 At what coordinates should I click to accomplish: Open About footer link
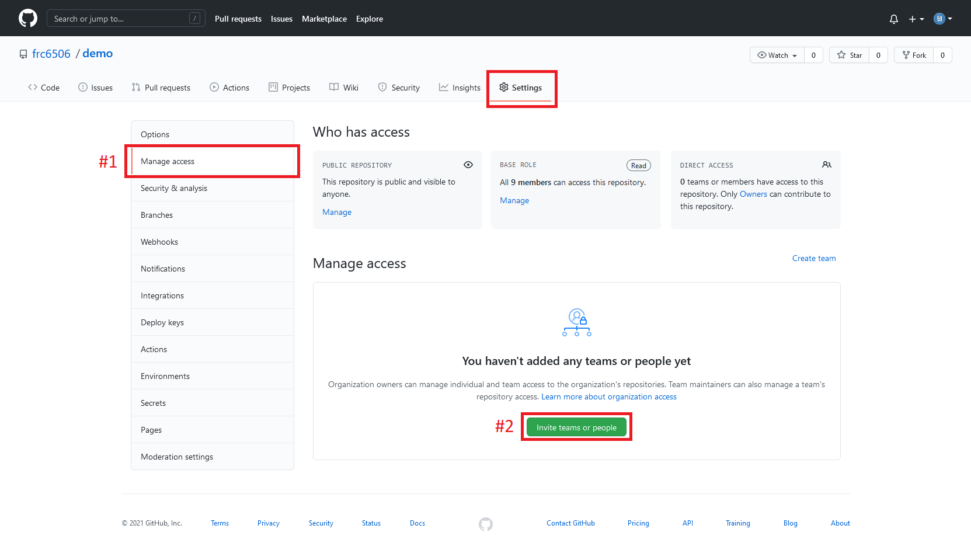click(x=840, y=523)
